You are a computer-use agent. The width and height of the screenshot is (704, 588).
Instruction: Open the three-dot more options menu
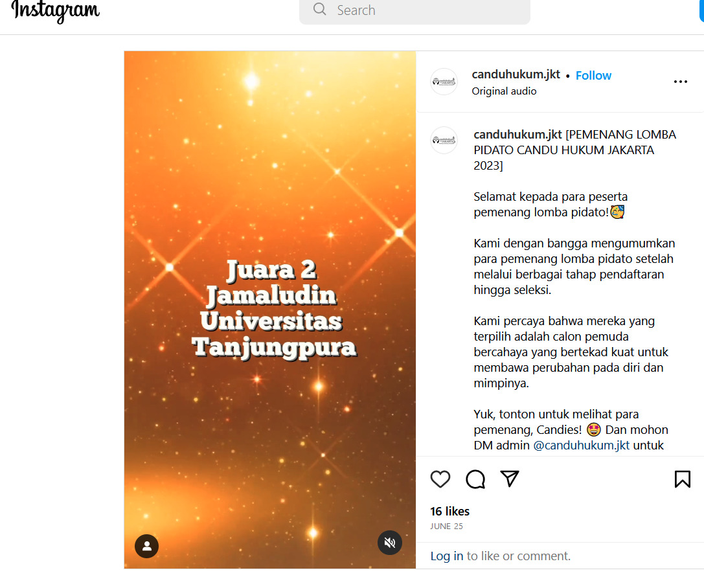click(x=680, y=82)
